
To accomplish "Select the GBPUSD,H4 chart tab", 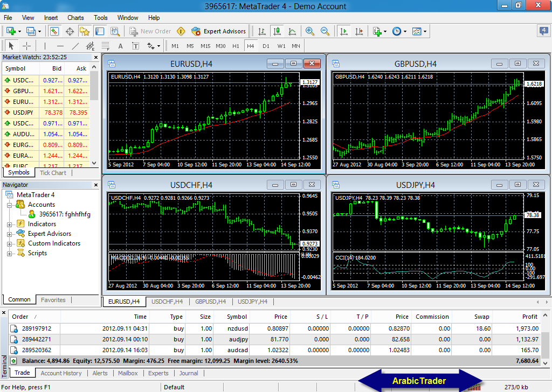I will click(x=211, y=302).
